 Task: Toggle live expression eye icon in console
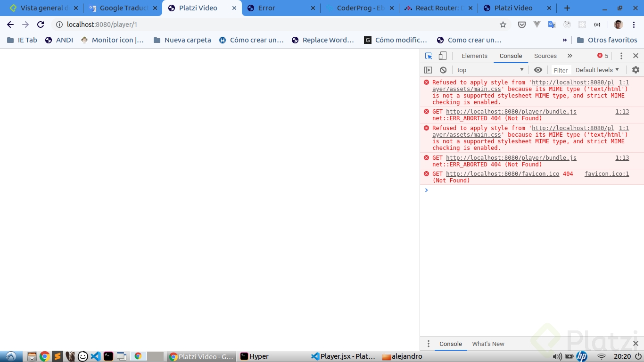pyautogui.click(x=538, y=69)
